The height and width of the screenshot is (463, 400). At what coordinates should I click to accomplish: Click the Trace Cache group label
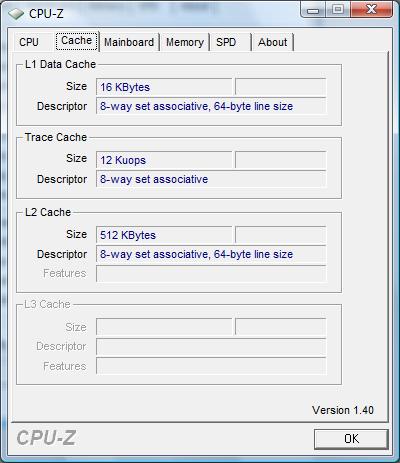tap(56, 137)
